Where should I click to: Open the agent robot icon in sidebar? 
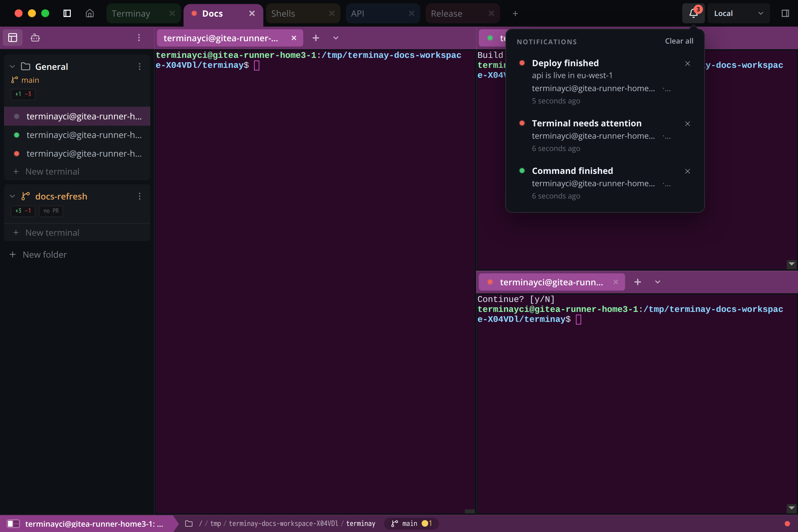point(35,38)
